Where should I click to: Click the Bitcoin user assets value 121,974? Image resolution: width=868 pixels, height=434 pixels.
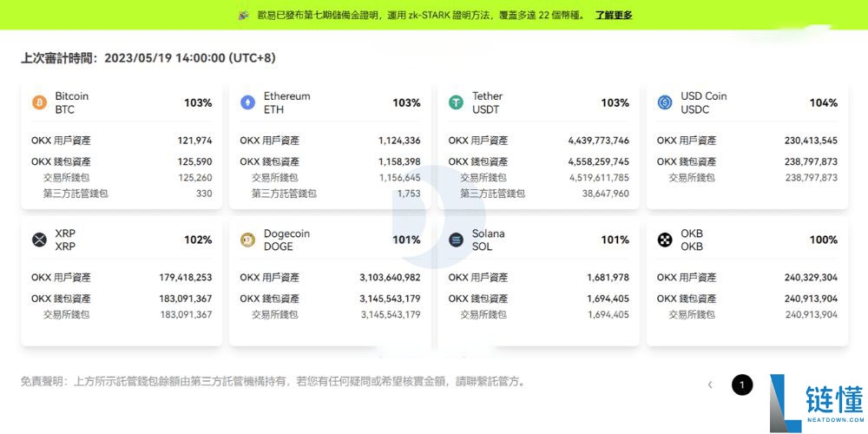194,141
